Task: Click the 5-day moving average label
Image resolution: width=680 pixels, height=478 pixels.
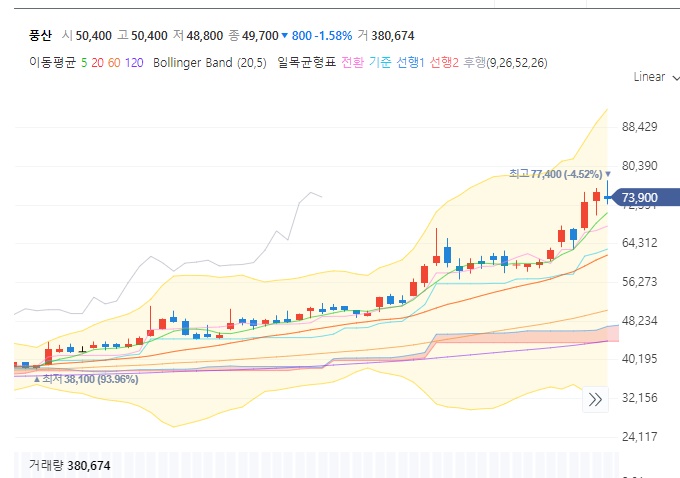Action: click(x=84, y=63)
